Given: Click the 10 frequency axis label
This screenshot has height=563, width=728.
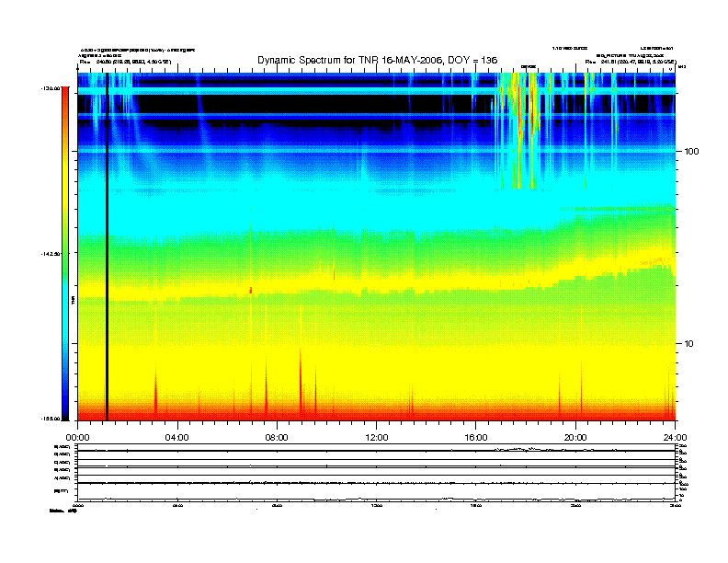Looking at the screenshot, I should tap(689, 344).
